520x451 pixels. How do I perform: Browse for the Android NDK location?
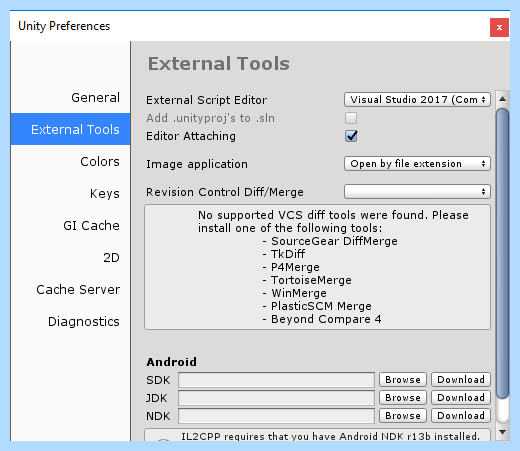pyautogui.click(x=403, y=416)
